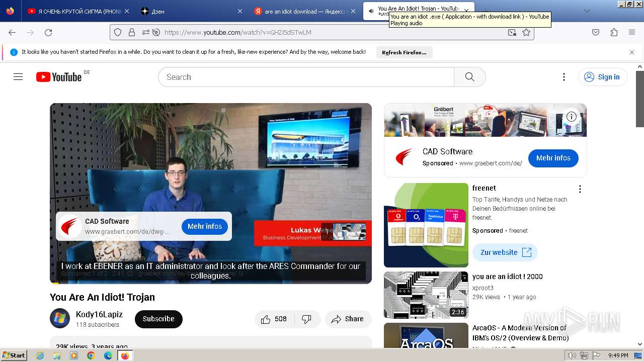Dislike the video
Image resolution: width=644 pixels, height=362 pixels.
point(306,319)
